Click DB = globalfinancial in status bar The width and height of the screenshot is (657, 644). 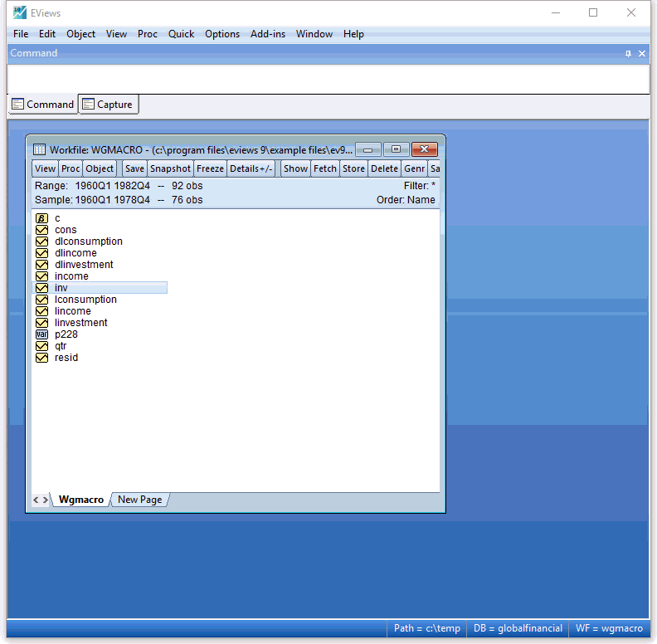pos(518,628)
